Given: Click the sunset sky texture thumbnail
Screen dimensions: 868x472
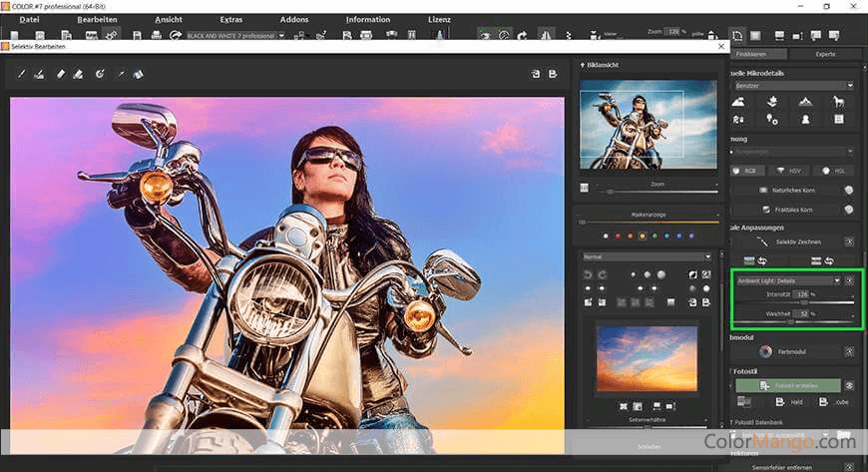Looking at the screenshot, I should 648,357.
